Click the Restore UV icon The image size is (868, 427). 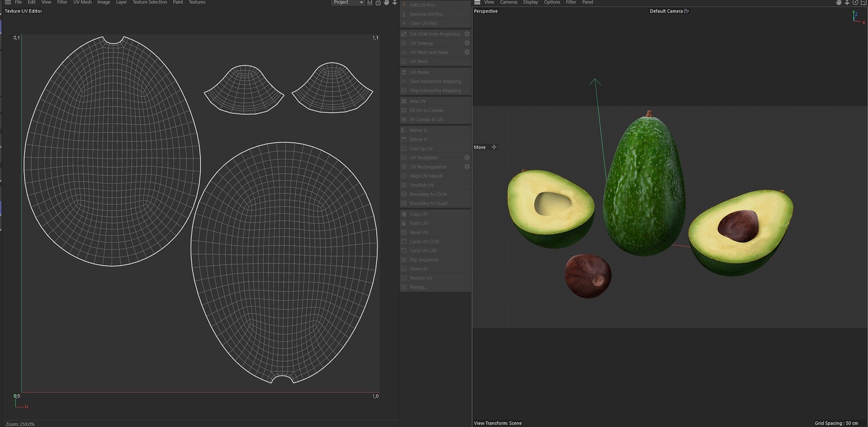[x=404, y=278]
